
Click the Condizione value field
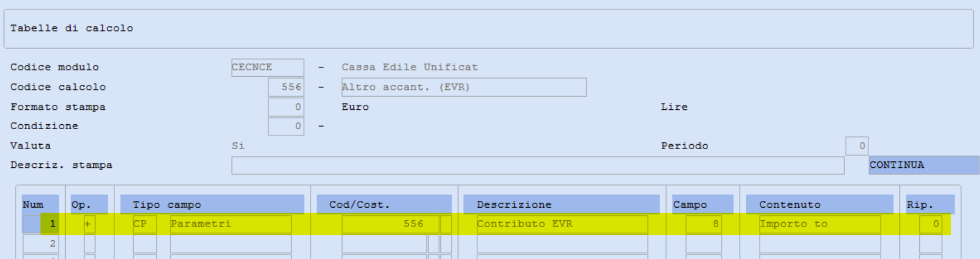pyautogui.click(x=286, y=126)
